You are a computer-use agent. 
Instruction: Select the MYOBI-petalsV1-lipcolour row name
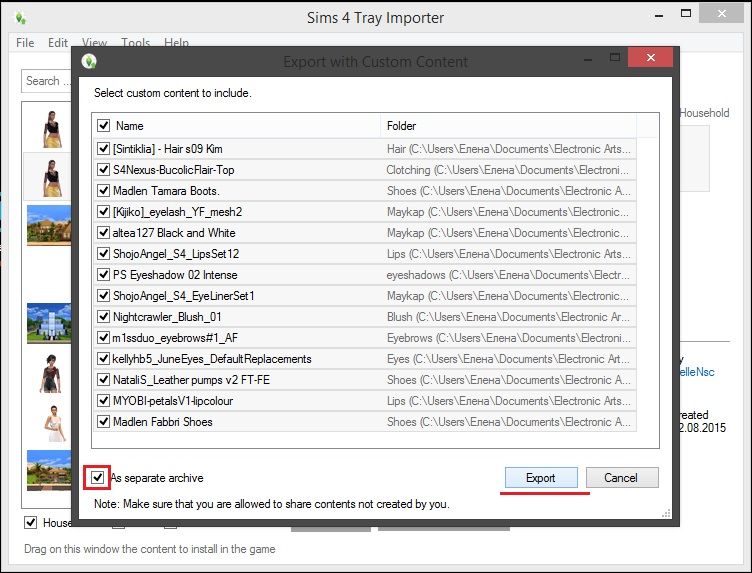click(173, 401)
